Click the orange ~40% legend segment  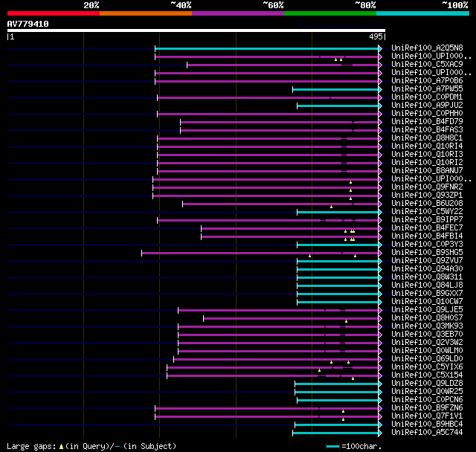point(146,13)
